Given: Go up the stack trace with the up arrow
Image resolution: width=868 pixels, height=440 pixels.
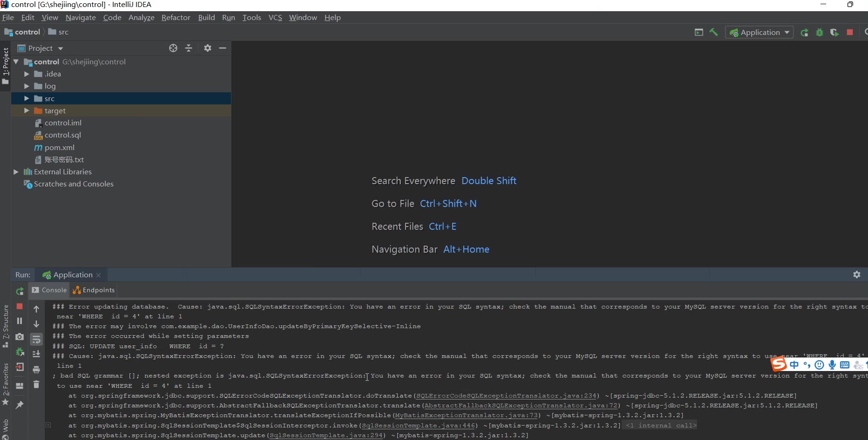Looking at the screenshot, I should click(36, 309).
